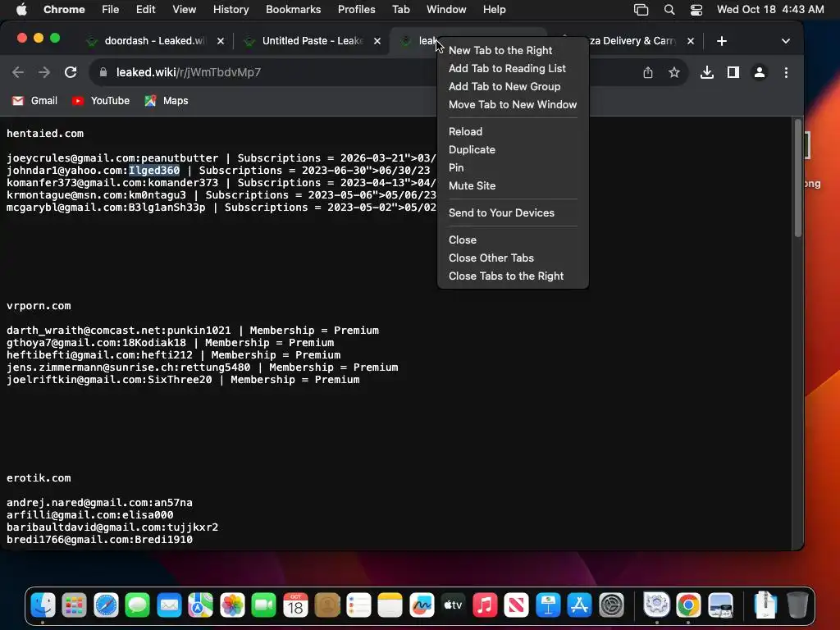840x630 pixels.
Task: Open the Window menu
Action: point(446,10)
